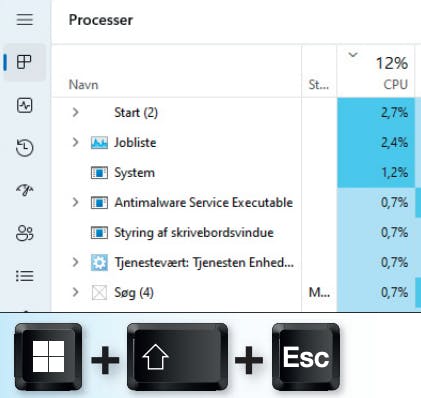Open the Startup apps gauge icon
The image size is (421, 398).
pos(25,190)
